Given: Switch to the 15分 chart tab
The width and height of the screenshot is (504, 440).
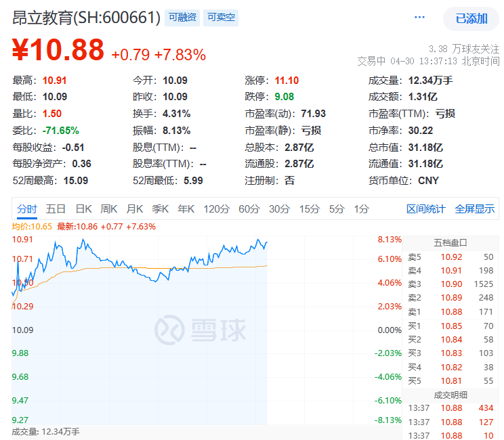Looking at the screenshot, I should [310, 209].
